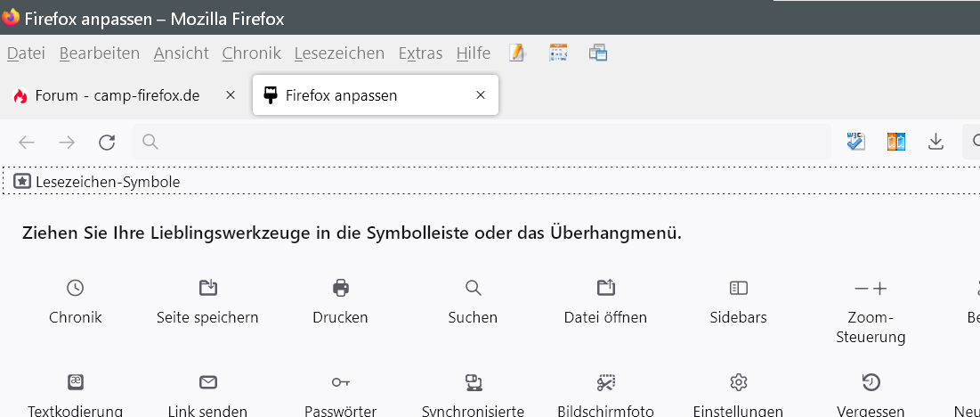Click the Downloads arrow in toolbar
The image size is (980, 417).
coord(935,142)
